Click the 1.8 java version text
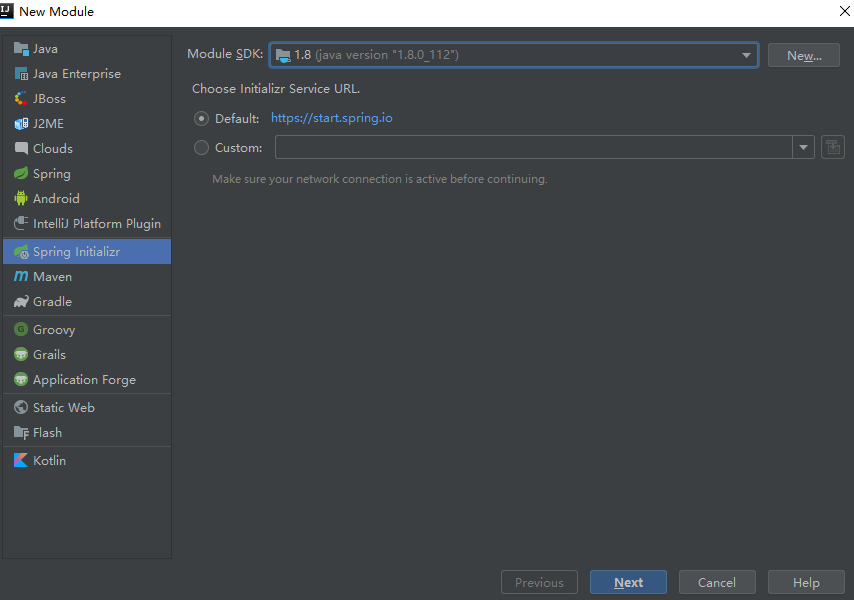The height and width of the screenshot is (600, 854). [376, 55]
